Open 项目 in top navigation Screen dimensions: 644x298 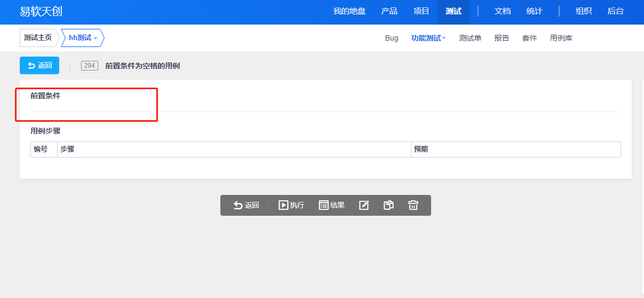[x=422, y=11]
